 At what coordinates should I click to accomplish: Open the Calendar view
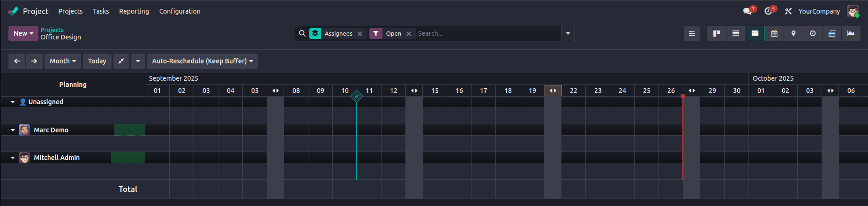(x=774, y=33)
